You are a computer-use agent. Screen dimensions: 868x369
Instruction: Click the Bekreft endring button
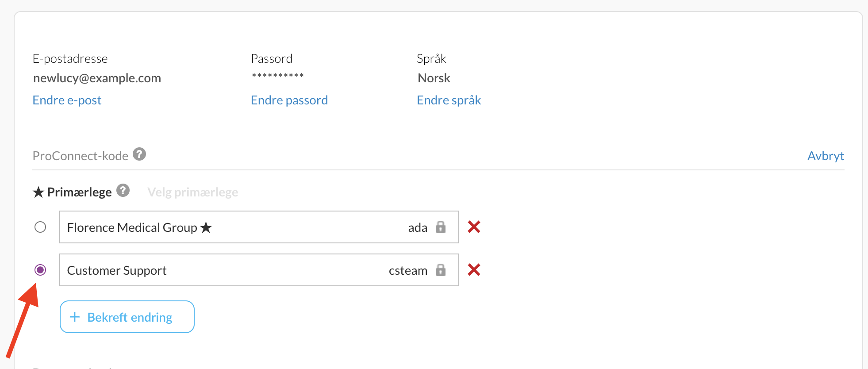tap(127, 317)
